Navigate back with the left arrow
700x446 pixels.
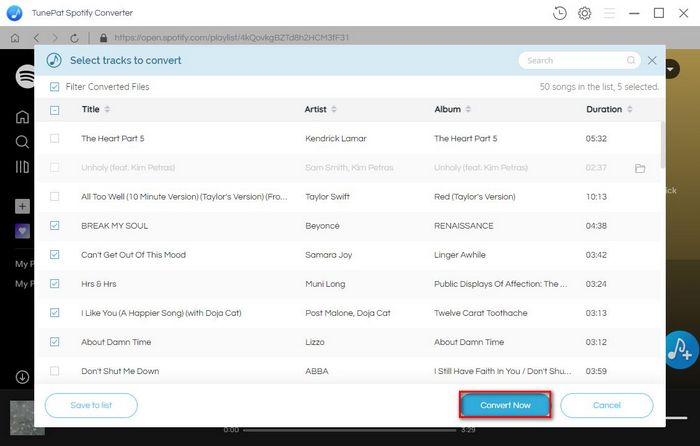[36, 38]
